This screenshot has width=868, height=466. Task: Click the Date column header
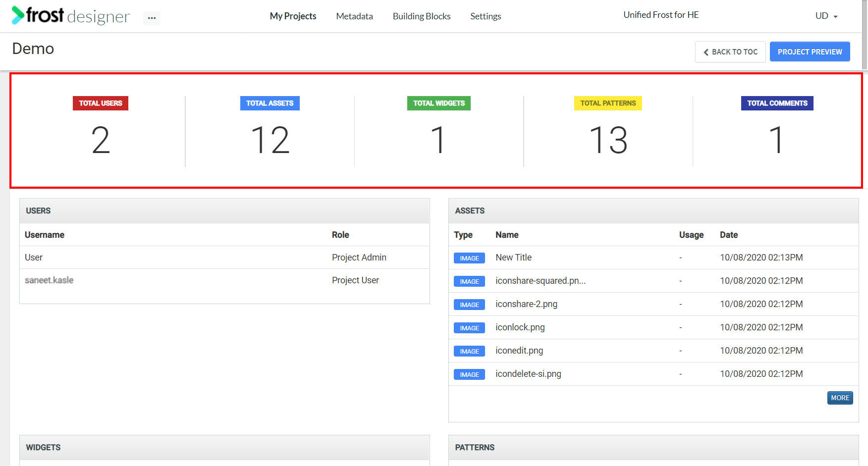click(729, 235)
